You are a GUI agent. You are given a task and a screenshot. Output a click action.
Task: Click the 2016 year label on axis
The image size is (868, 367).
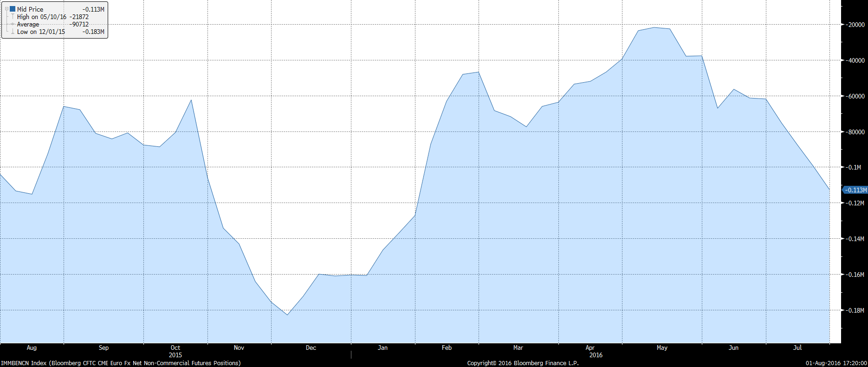[x=596, y=355]
